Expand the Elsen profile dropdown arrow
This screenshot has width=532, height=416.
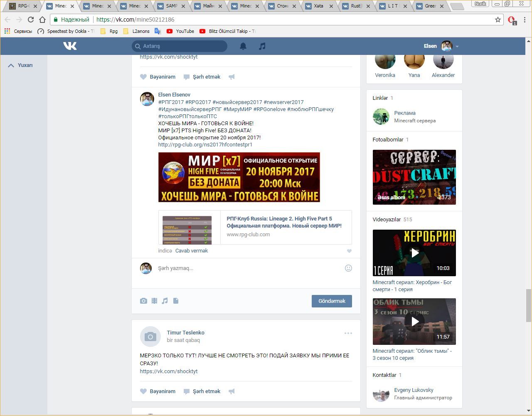point(457,47)
